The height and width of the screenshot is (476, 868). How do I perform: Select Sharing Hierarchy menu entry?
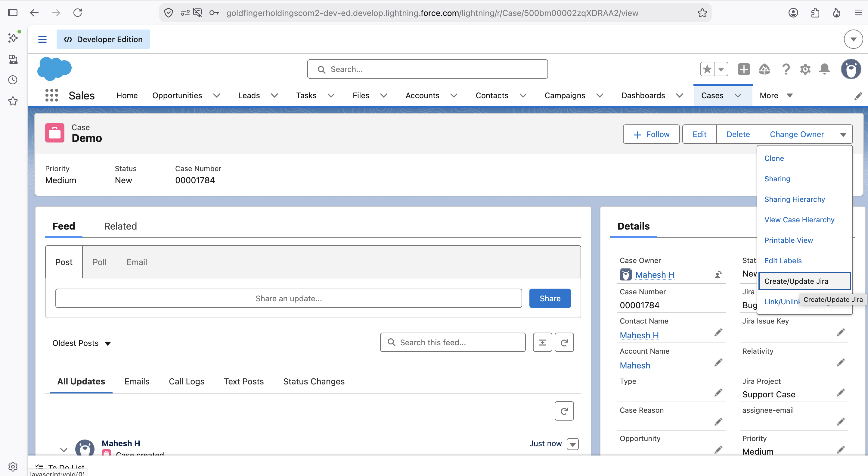click(794, 199)
